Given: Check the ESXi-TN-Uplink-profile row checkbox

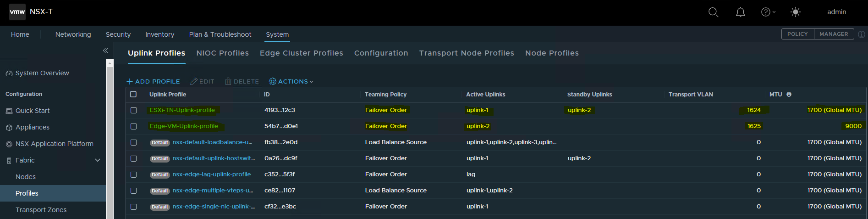Looking at the screenshot, I should pyautogui.click(x=134, y=110).
